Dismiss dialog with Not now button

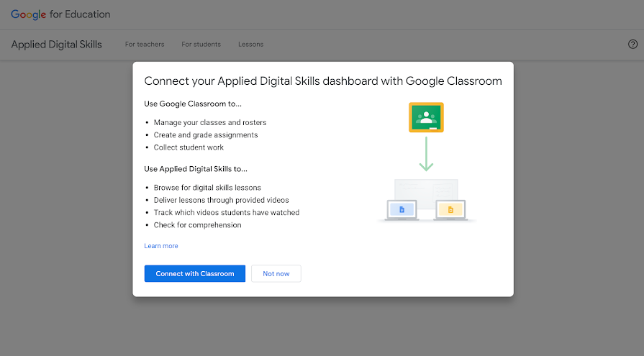pyautogui.click(x=276, y=273)
